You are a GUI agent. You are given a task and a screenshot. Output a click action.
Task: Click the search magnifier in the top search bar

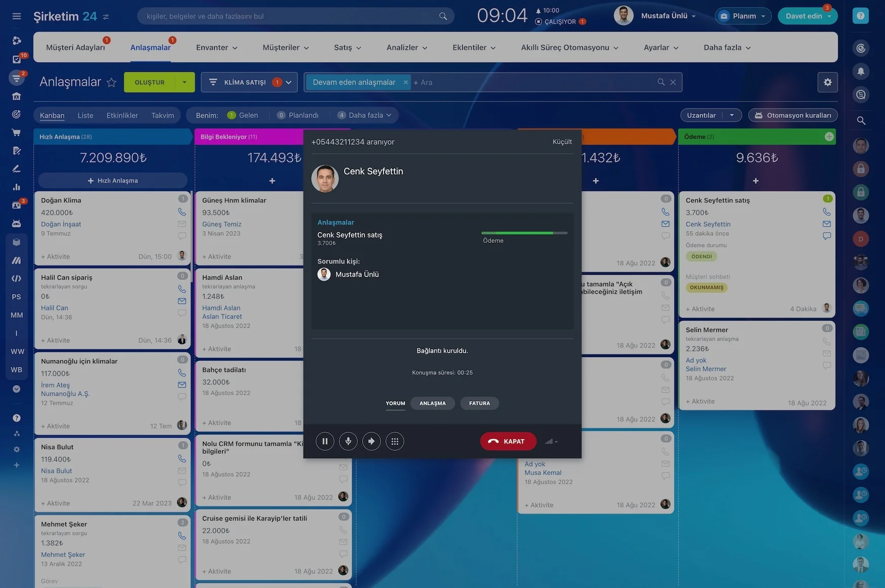pos(443,16)
